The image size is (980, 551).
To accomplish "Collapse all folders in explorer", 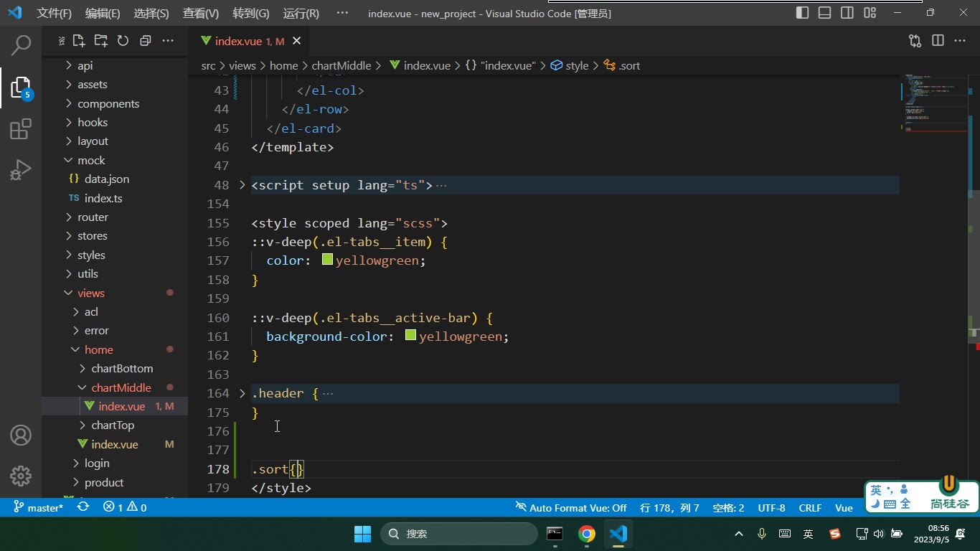I will point(146,41).
